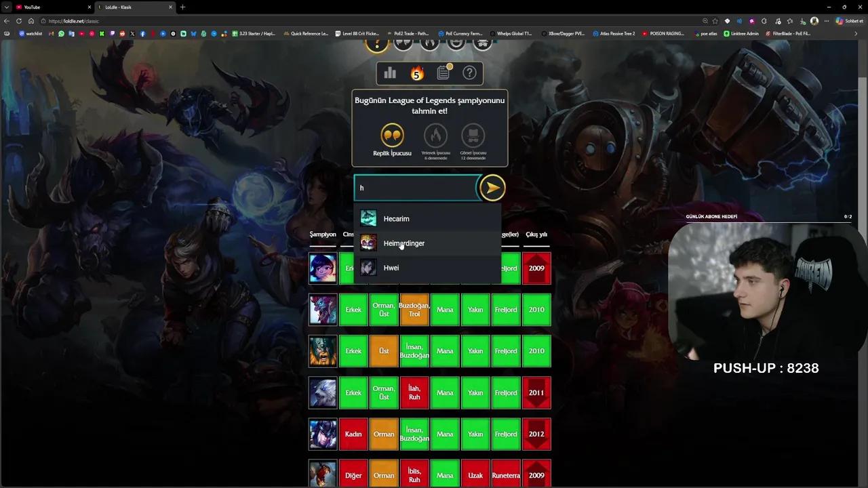Open the Twitch bookmark icon
Viewport: 868px width, 488px height.
tap(113, 33)
